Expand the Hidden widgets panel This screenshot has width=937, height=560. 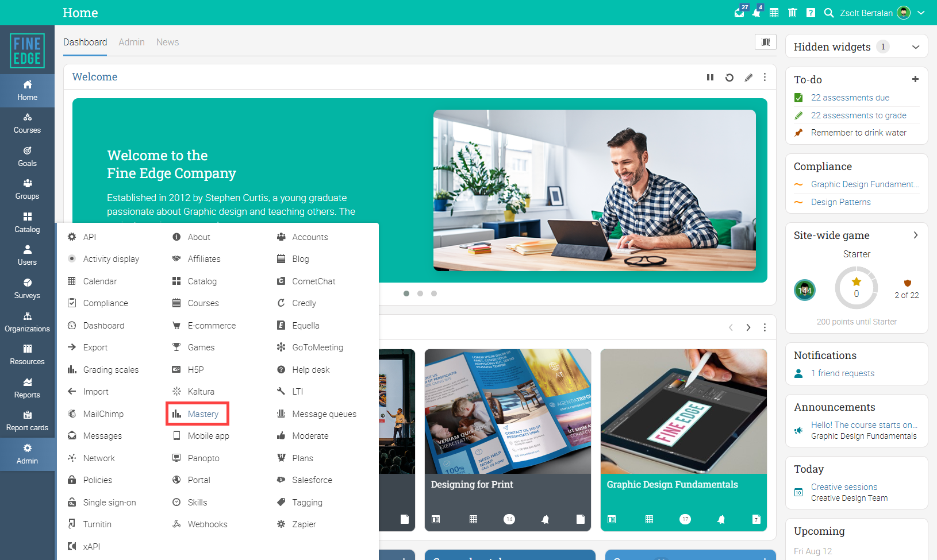point(916,47)
